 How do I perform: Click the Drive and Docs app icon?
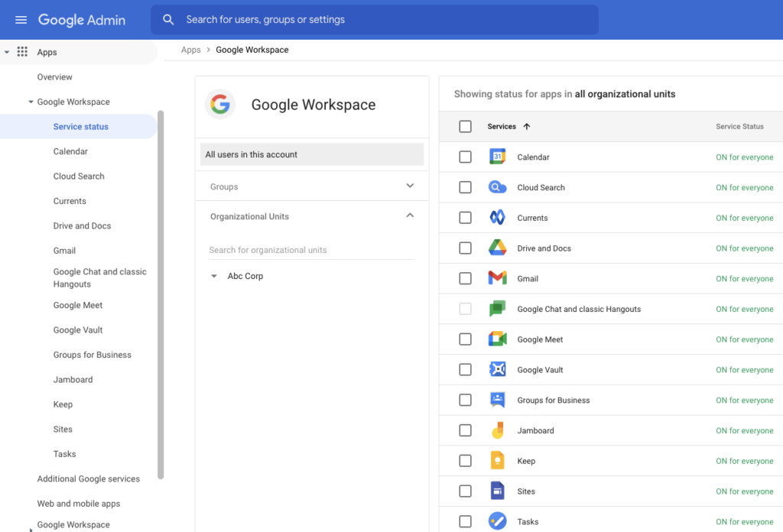(x=497, y=248)
